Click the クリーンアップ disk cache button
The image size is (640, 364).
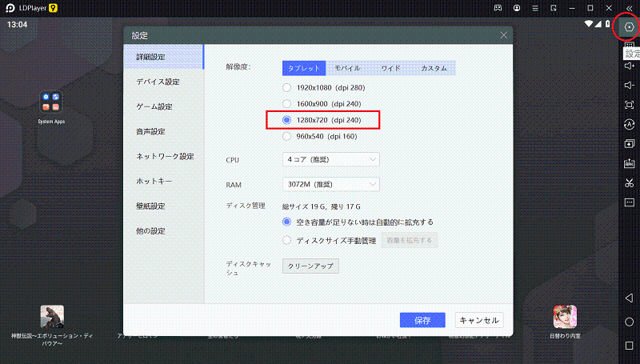pos(310,266)
